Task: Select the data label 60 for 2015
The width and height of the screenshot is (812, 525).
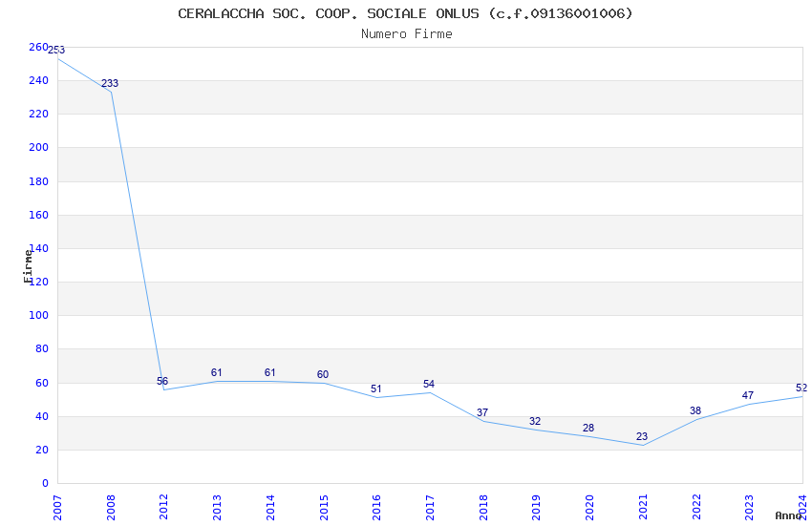Action: coord(323,374)
